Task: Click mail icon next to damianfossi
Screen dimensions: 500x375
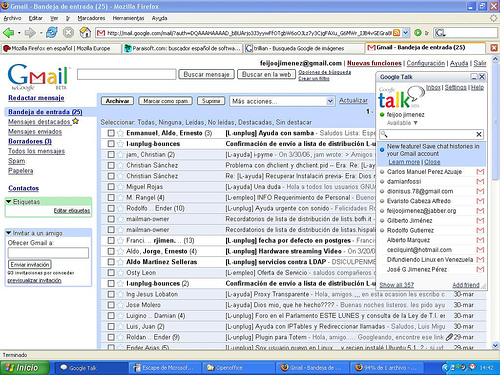Action: [480, 182]
